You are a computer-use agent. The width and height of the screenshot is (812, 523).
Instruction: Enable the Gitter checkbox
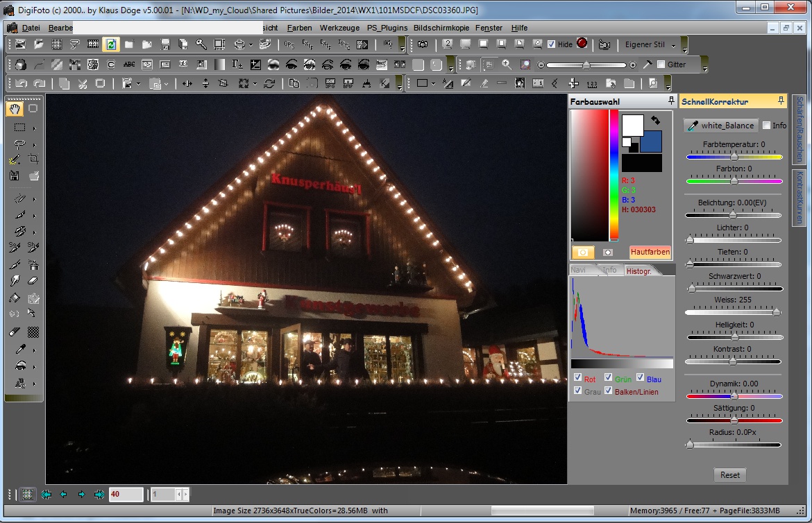point(661,65)
